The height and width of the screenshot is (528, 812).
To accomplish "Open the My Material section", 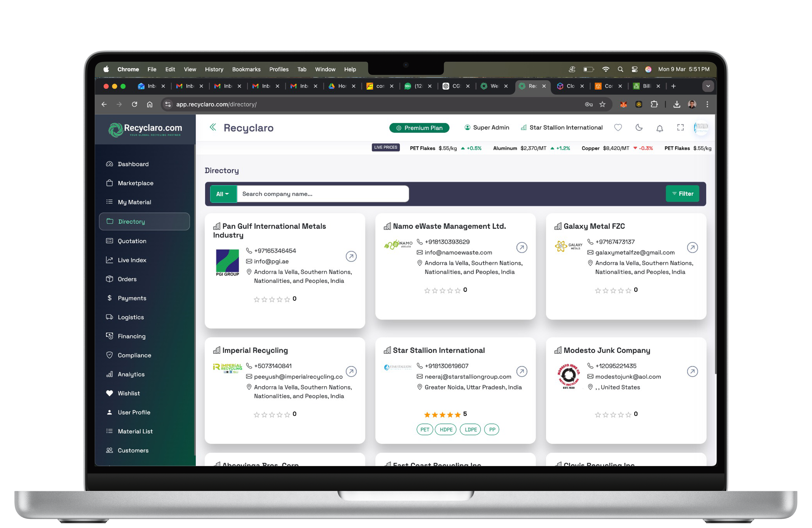I will (134, 202).
